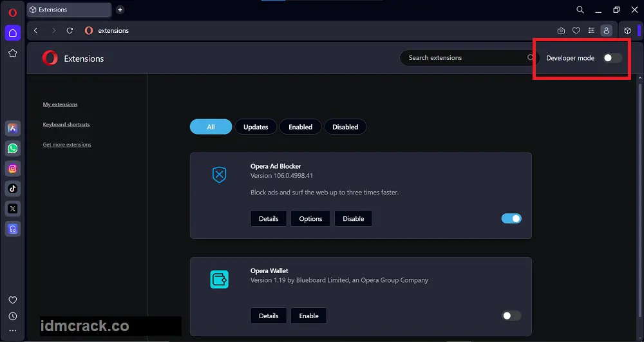Select the Disabled filter
This screenshot has height=342, width=644.
pyautogui.click(x=345, y=127)
